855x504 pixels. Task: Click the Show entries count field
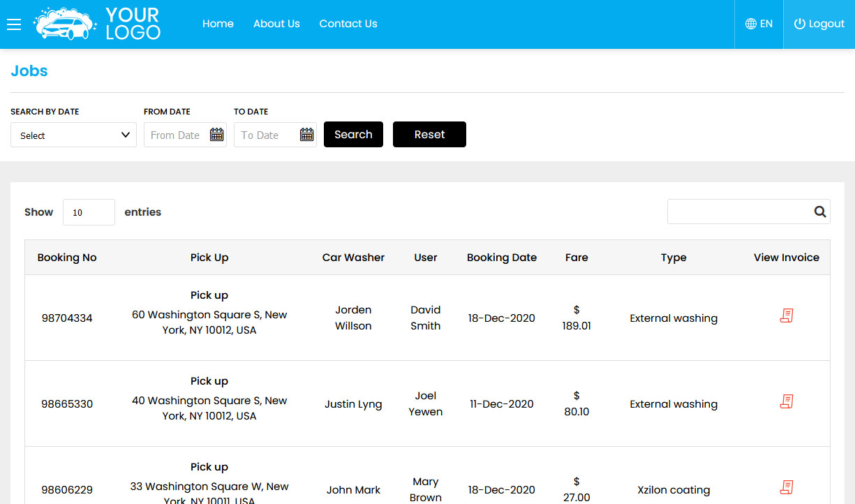click(x=89, y=212)
